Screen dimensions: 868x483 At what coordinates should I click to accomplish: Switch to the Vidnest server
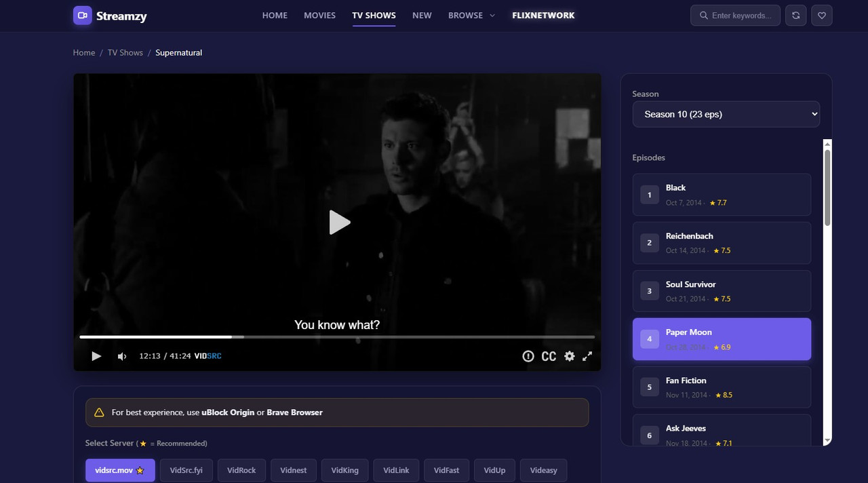(x=294, y=470)
